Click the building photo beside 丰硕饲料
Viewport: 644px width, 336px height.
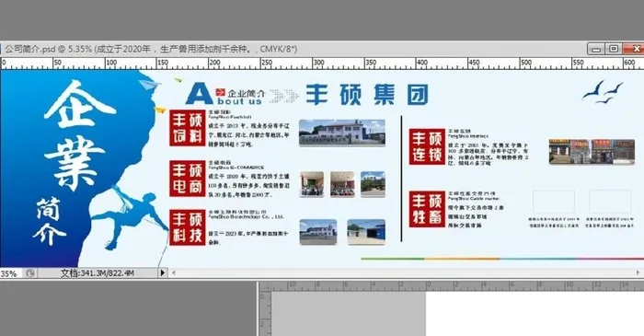(342, 133)
